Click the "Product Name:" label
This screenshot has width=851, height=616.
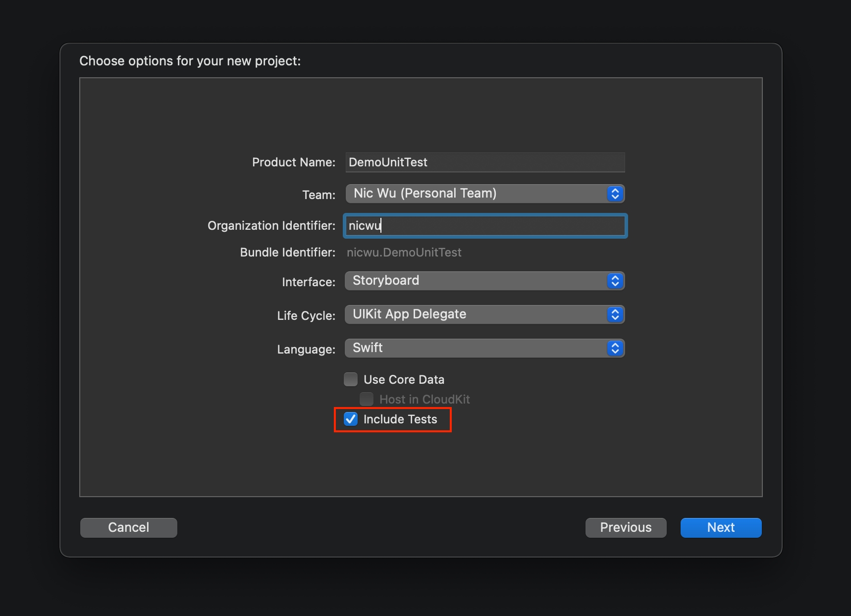293,162
